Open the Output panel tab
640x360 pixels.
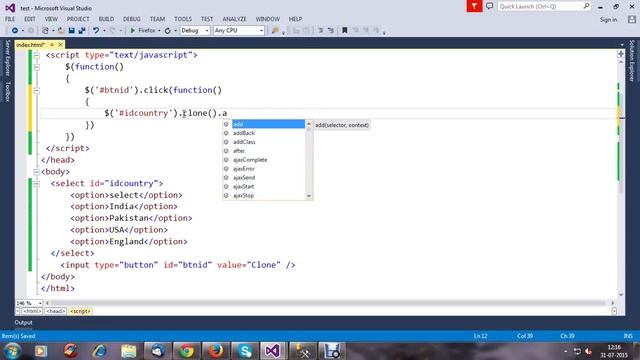pos(23,322)
